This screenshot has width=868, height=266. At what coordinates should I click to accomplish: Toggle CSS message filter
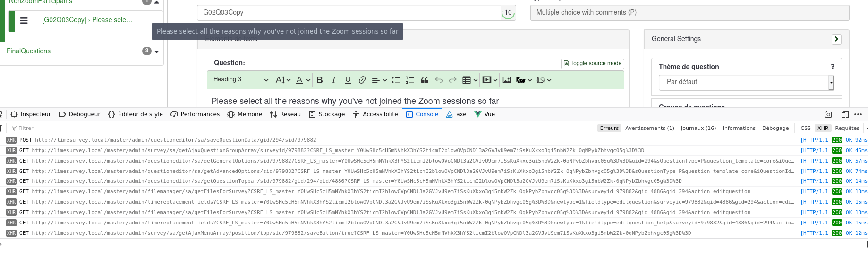(x=806, y=128)
